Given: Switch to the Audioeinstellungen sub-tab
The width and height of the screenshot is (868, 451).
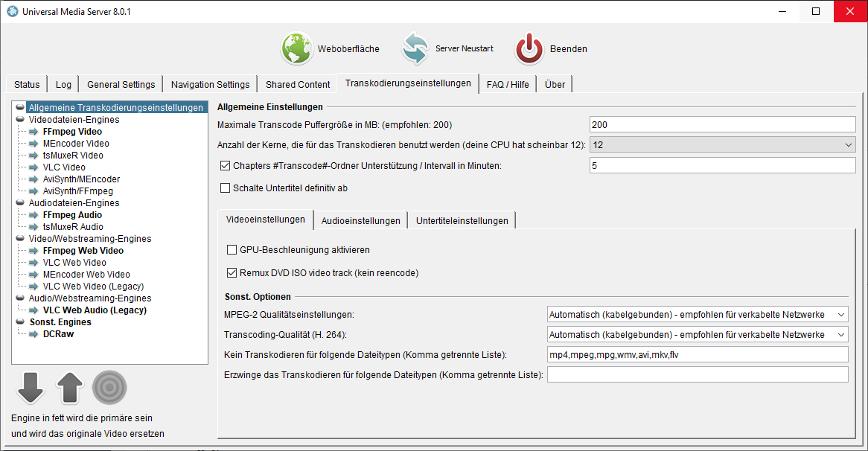Looking at the screenshot, I should pos(361,220).
